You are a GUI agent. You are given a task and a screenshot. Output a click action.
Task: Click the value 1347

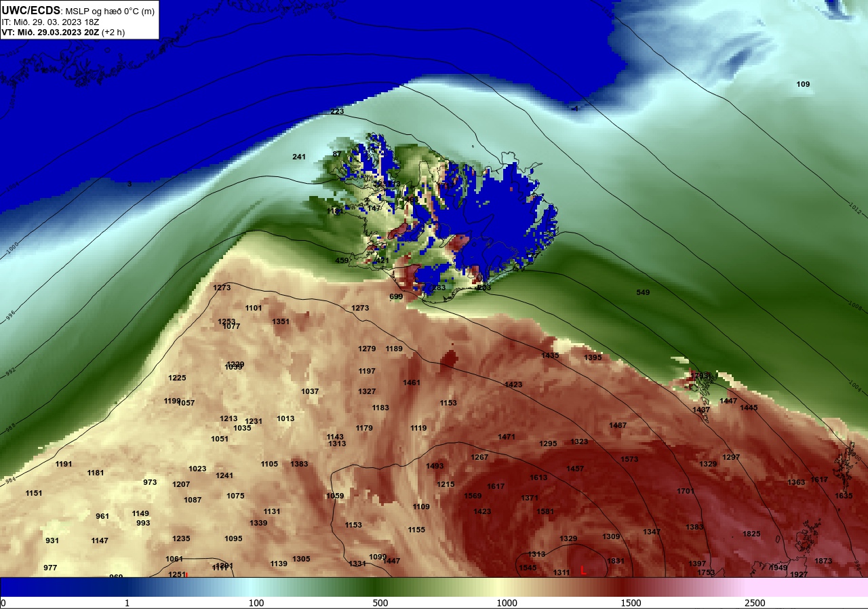coord(652,532)
